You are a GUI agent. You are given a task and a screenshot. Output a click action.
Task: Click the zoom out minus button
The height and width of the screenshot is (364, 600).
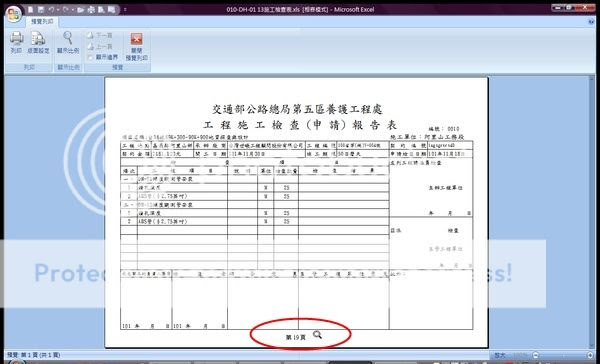(x=536, y=355)
